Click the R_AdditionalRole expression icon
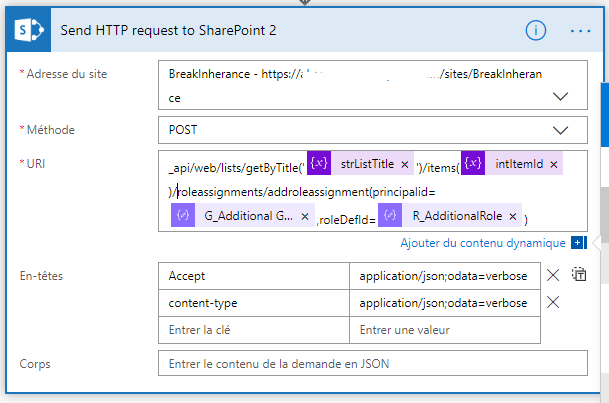Viewport: 609px width, 403px height. click(x=390, y=215)
